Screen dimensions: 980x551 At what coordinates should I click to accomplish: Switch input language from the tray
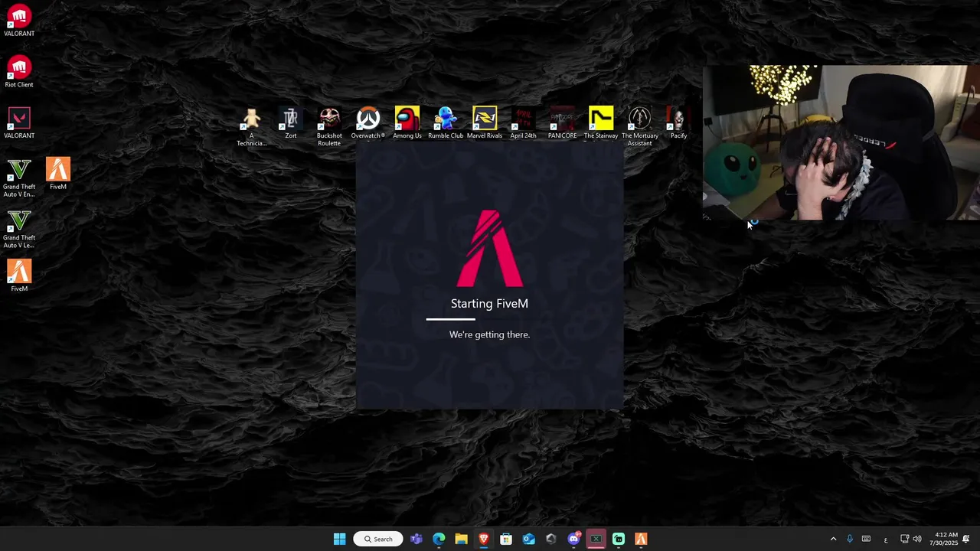885,540
